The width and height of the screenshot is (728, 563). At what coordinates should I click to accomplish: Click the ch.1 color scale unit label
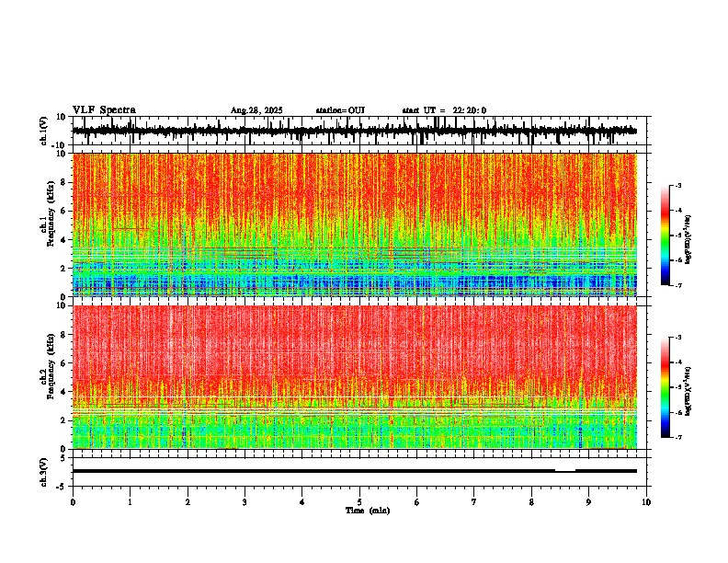pyautogui.click(x=688, y=240)
